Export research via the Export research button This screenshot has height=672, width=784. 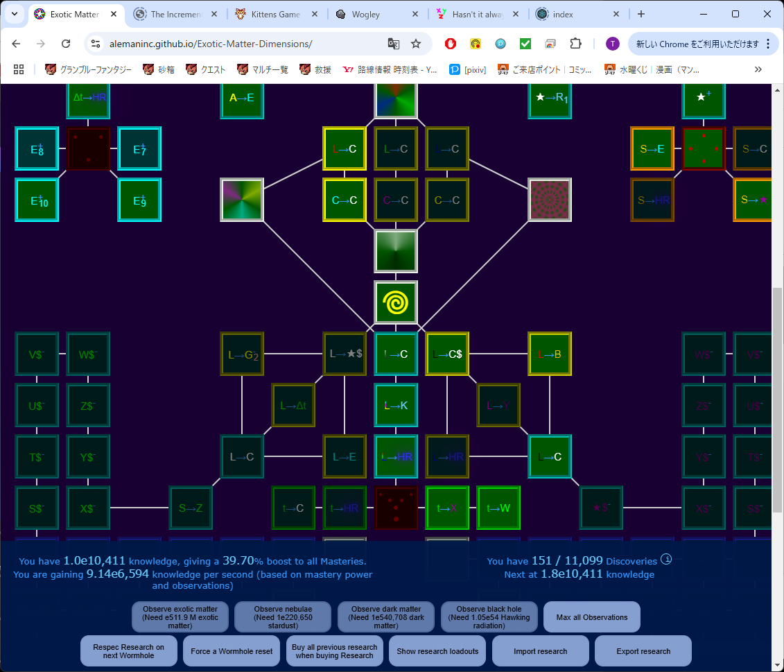pos(642,651)
